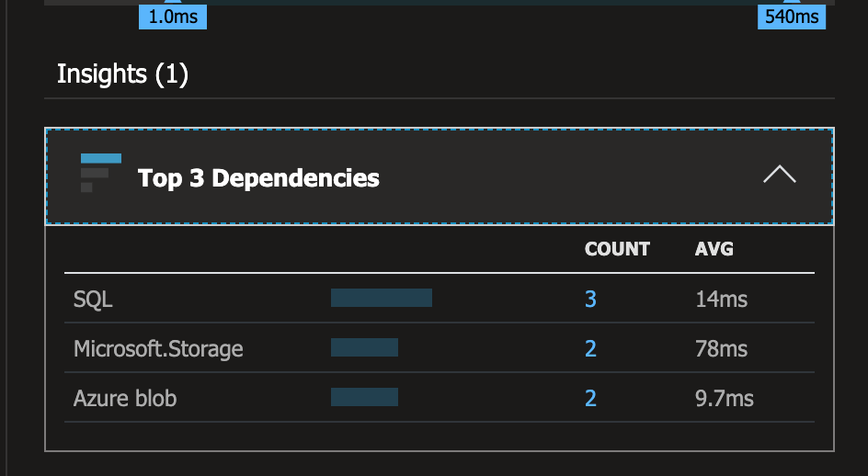Open SQL dependency count 3 link
868x476 pixels.
(590, 299)
